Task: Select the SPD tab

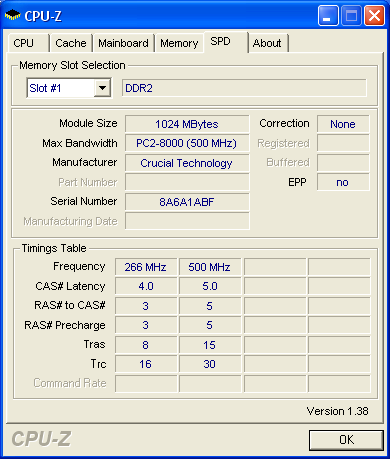Action: point(226,42)
